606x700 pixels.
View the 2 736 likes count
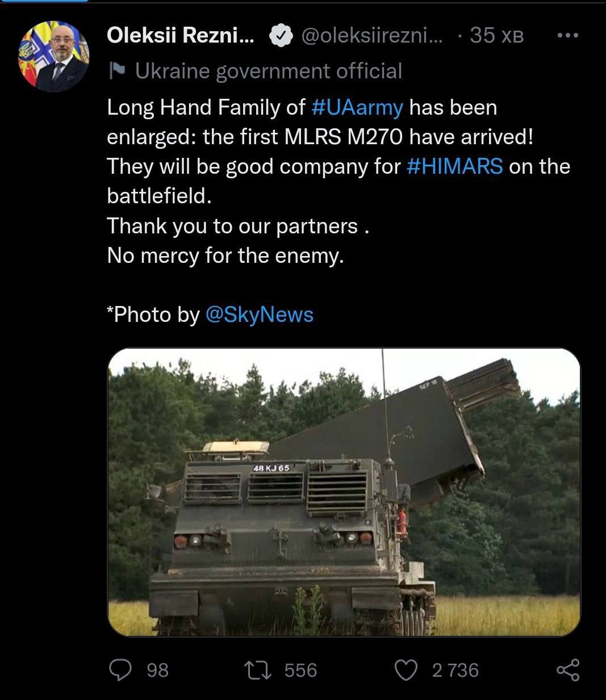pos(455,670)
